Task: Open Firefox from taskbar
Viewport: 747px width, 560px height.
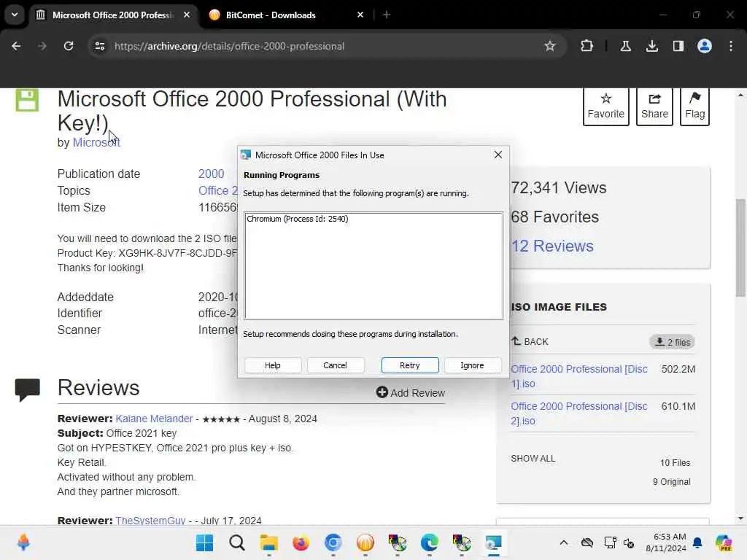Action: pyautogui.click(x=301, y=542)
